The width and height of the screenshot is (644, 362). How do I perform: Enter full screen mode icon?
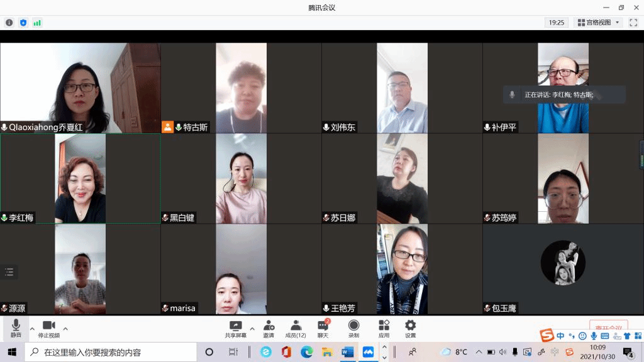pyautogui.click(x=633, y=23)
